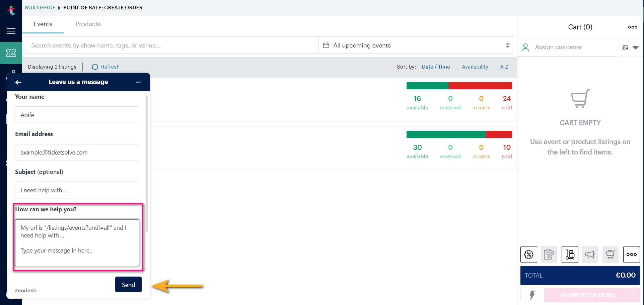Open the cart three-dot options menu

click(x=633, y=27)
